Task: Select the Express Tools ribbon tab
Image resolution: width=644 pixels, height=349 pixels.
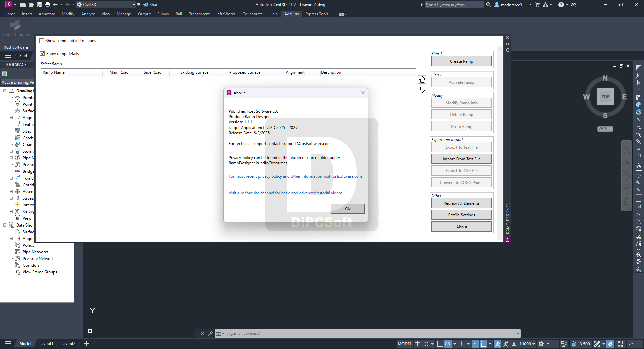Action: click(317, 14)
